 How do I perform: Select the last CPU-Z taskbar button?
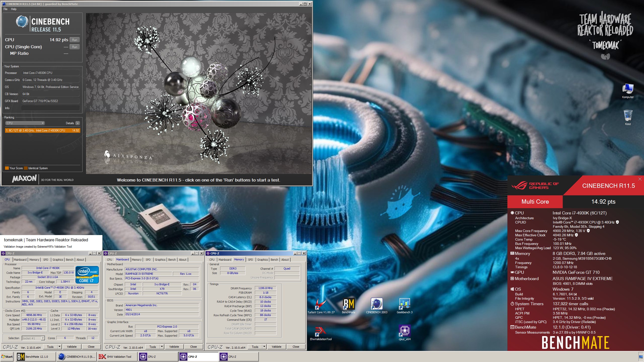click(x=238, y=356)
